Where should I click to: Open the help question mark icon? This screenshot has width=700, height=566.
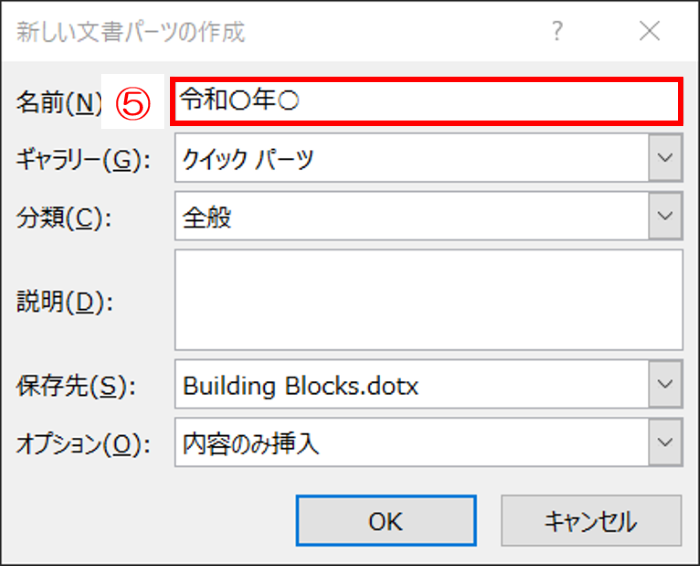[x=557, y=31]
